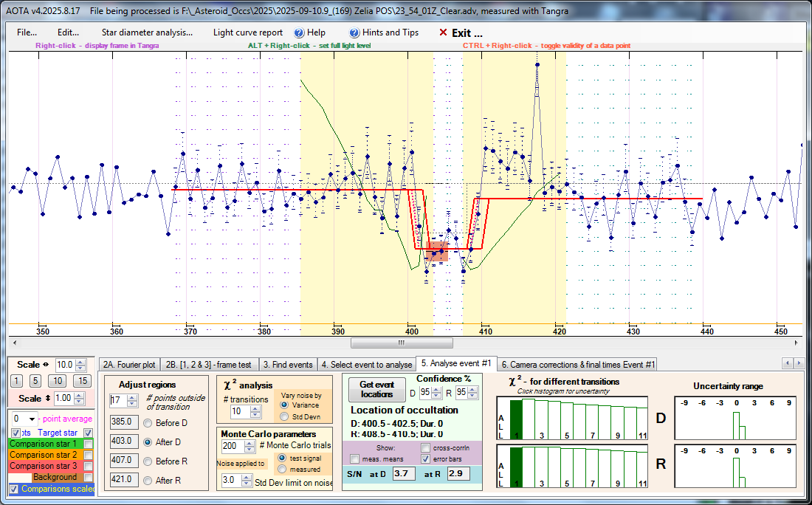812x505 pixels.
Task: Open the point average dropdown
Action: (x=31, y=419)
